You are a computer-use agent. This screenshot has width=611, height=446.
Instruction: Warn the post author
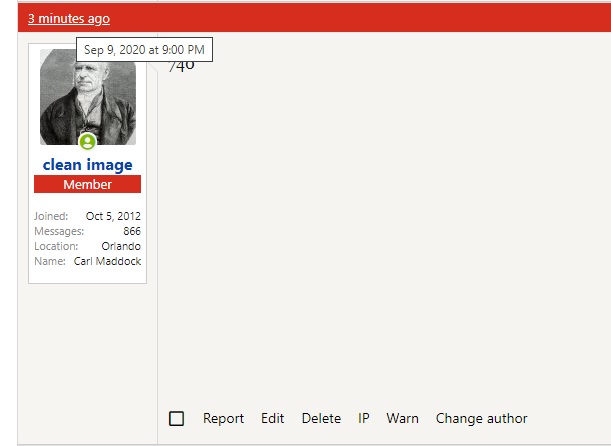tap(402, 419)
